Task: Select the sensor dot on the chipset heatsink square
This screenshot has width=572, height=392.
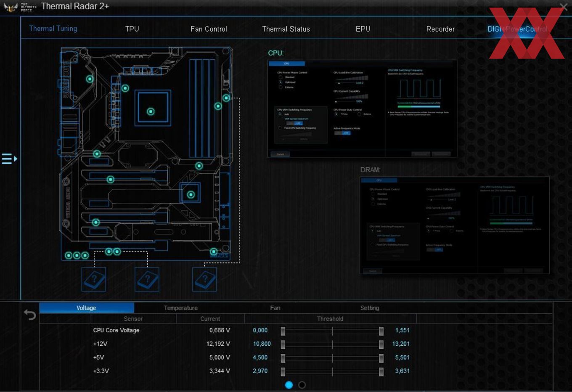Action: pyautogui.click(x=191, y=195)
